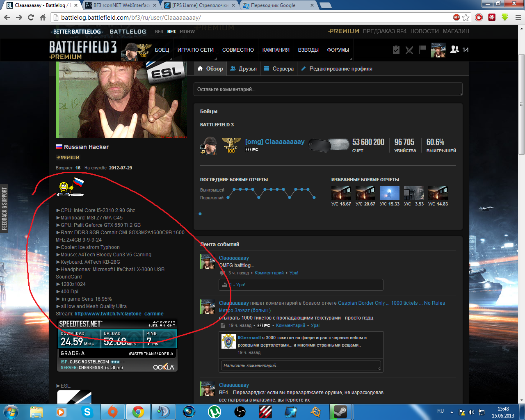Open ВЗВОДЫ menu
Screen dimensions: 525x420
click(x=308, y=50)
